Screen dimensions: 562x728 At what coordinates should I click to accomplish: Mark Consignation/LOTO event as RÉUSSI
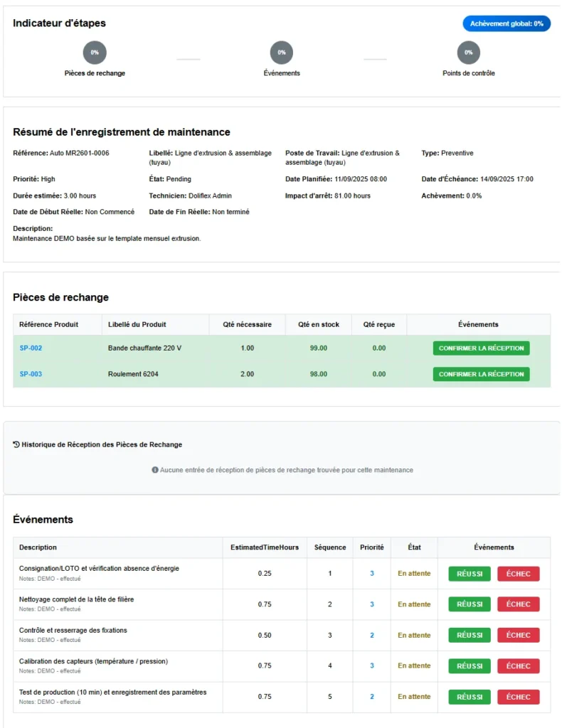tap(469, 574)
